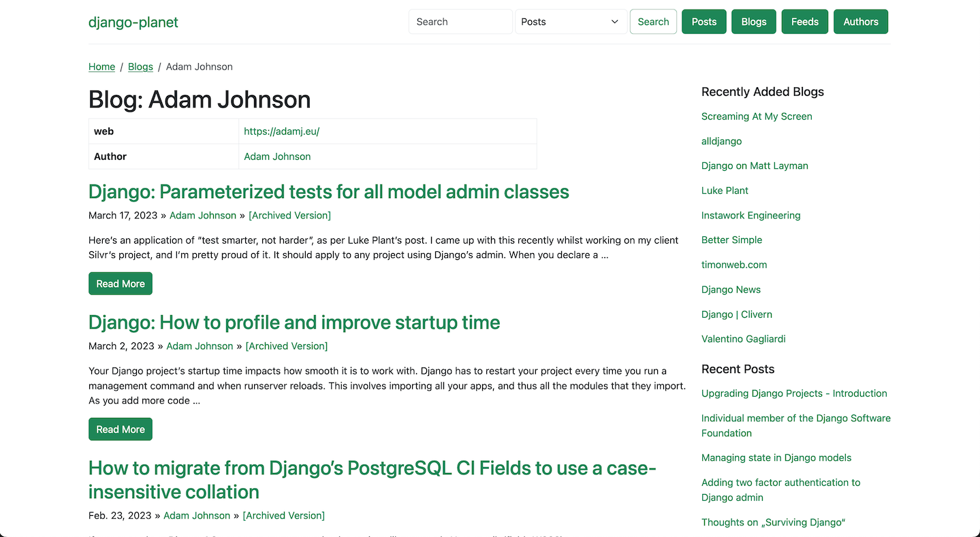980x537 pixels.
Task: Open Adam Johnson author link in table
Action: tap(277, 157)
